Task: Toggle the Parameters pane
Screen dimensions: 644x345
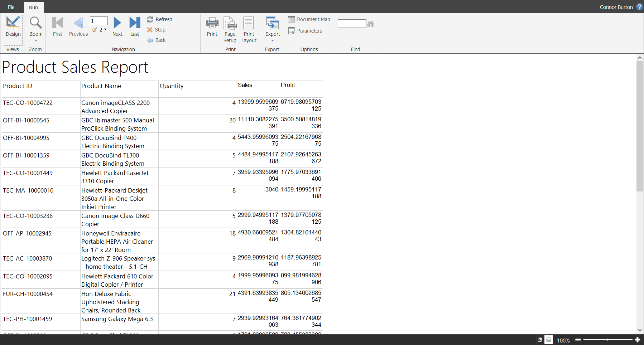Action: pyautogui.click(x=305, y=31)
